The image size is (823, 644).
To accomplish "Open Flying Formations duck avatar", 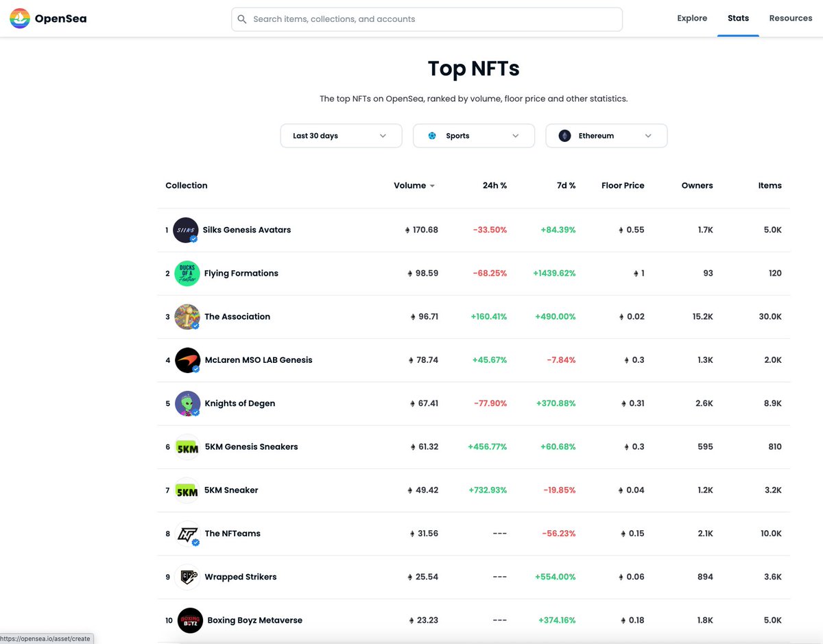I will point(187,273).
